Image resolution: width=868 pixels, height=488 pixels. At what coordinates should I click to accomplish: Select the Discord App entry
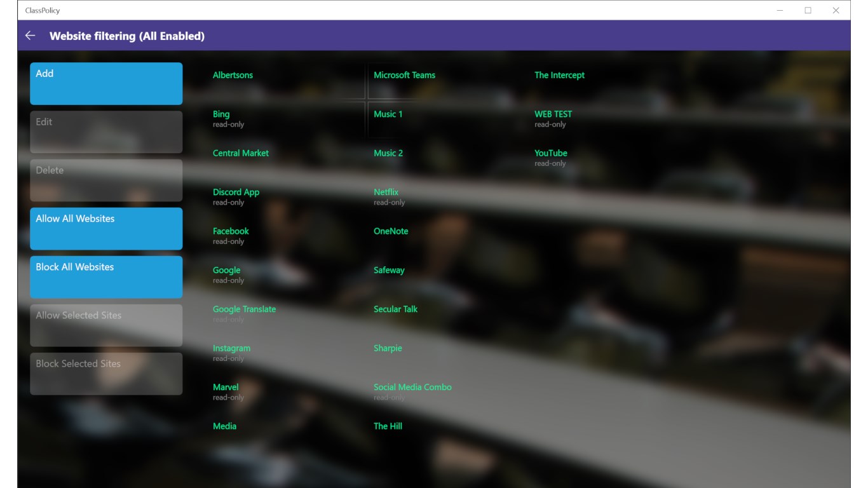pyautogui.click(x=236, y=197)
